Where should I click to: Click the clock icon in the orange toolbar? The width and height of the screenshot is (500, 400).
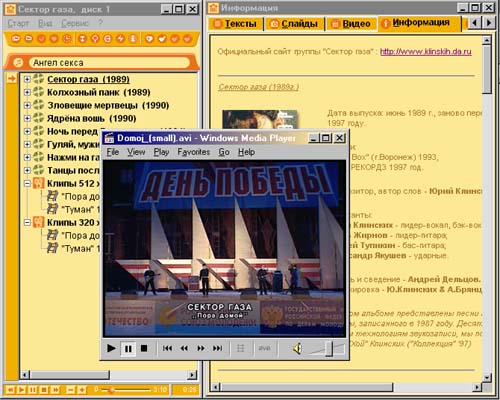click(67, 39)
